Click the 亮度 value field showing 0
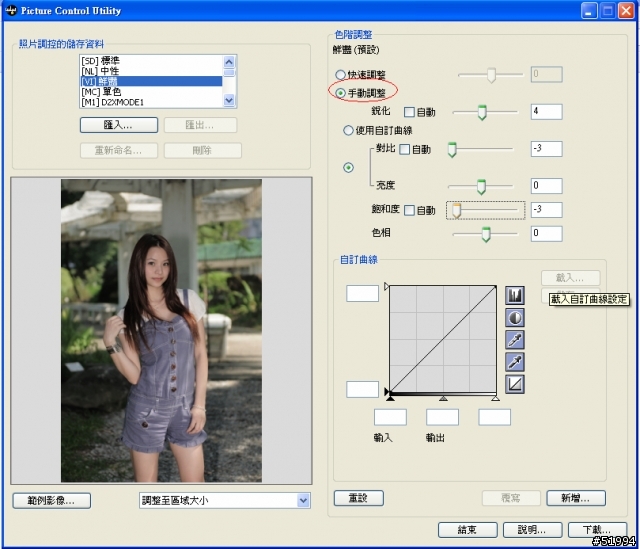This screenshot has width=640, height=549. click(x=547, y=186)
